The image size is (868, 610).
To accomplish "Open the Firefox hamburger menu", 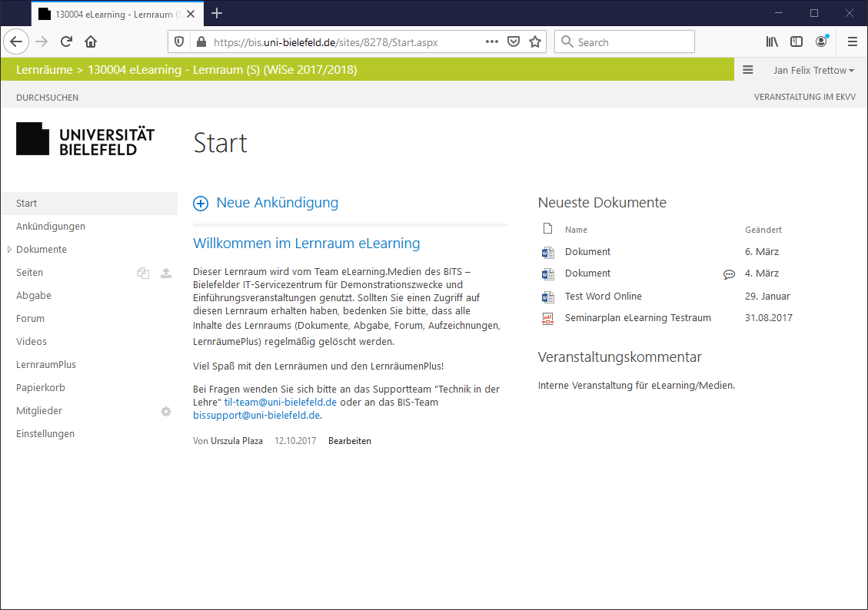I will [x=853, y=41].
